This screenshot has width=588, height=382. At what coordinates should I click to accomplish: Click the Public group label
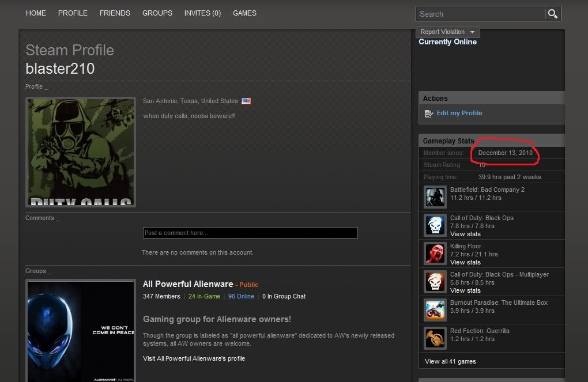pos(248,285)
